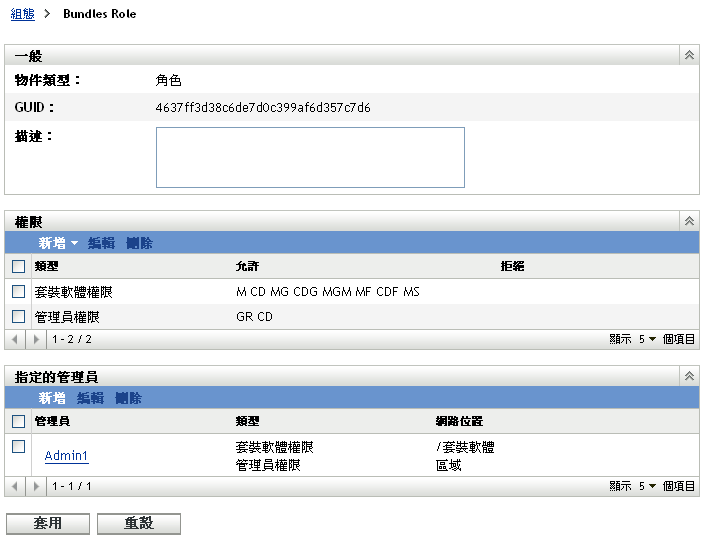Click the 重設 button

pyautogui.click(x=139, y=523)
